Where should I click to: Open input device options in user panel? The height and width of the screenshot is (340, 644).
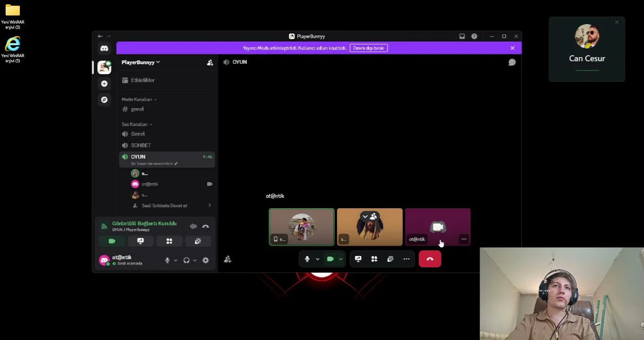[x=176, y=260]
